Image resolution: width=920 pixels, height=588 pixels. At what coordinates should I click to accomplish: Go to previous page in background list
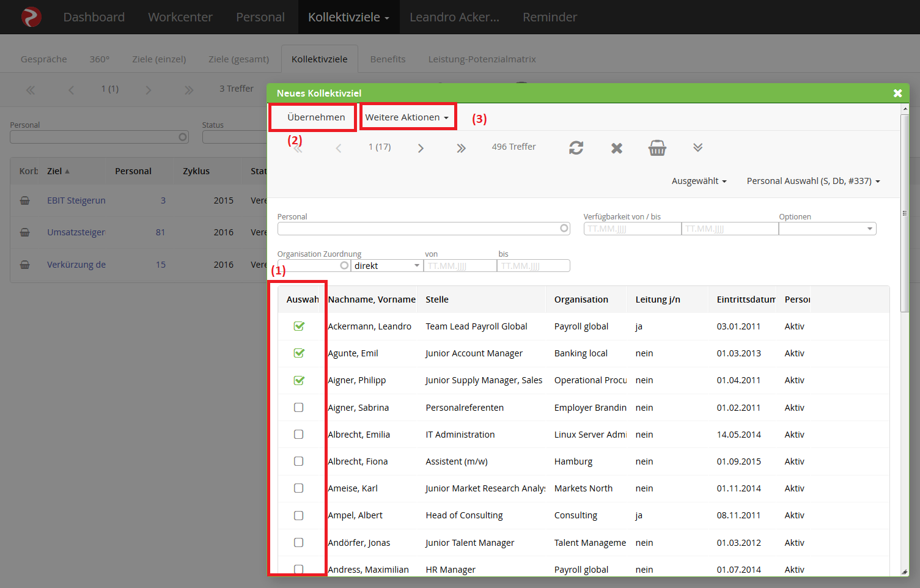click(x=71, y=90)
